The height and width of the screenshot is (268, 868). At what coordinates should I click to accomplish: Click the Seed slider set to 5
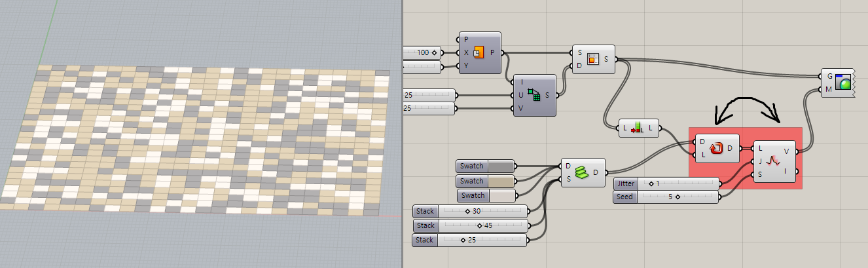(665, 196)
